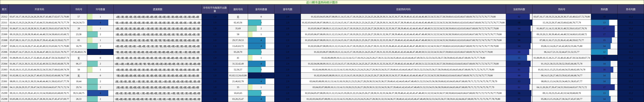
Task: Click the 热码数 column header
Action: point(604,9)
